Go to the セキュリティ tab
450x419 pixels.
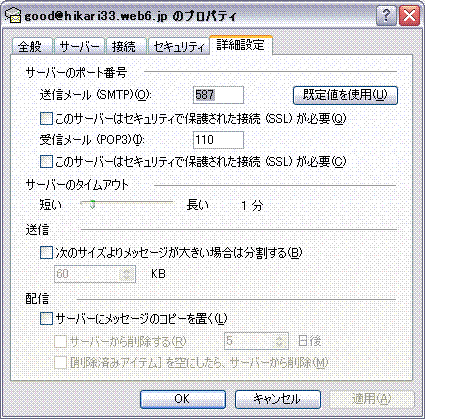click(178, 46)
